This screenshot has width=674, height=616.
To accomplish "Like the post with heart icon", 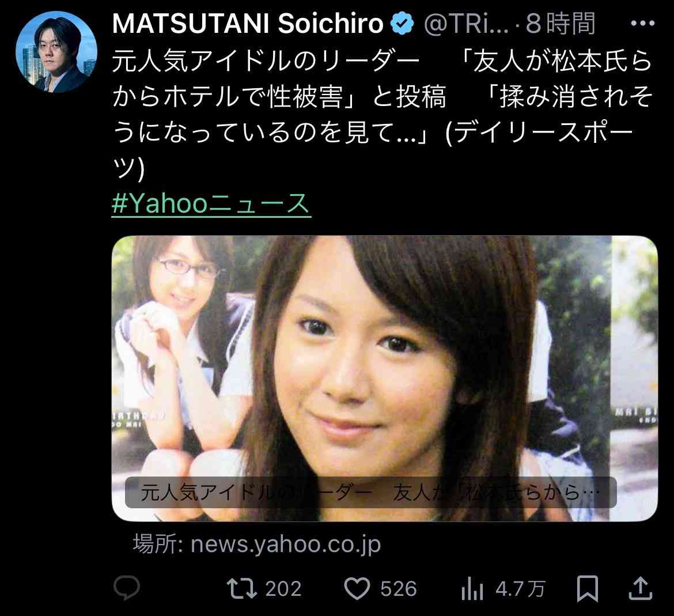I will (x=358, y=589).
